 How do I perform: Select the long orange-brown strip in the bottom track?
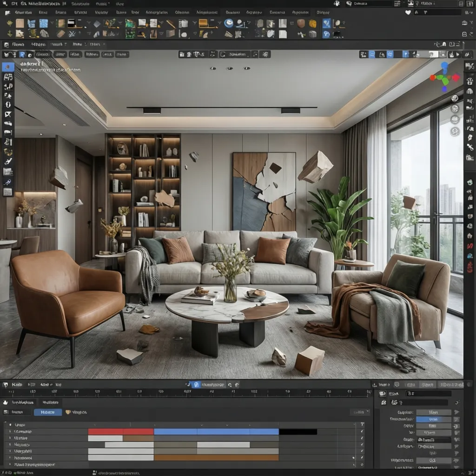point(217,458)
